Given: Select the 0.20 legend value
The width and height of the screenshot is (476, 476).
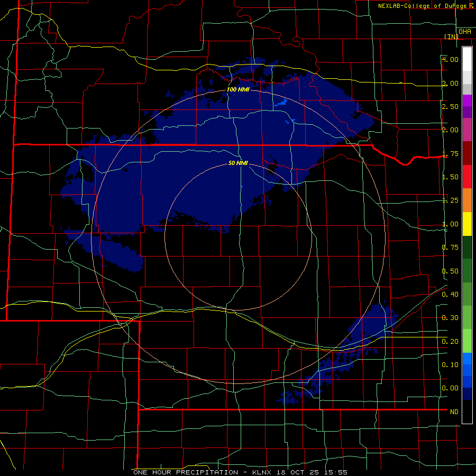Looking at the screenshot, I should [450, 342].
